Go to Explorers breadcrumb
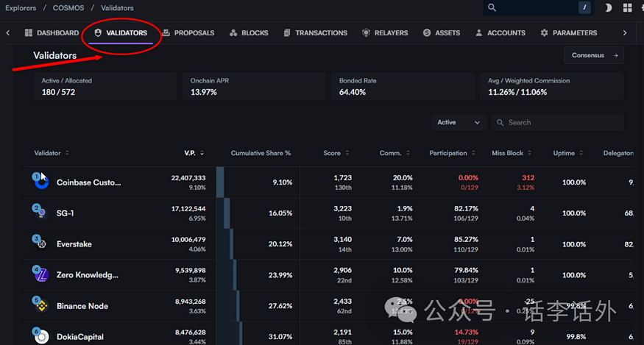The height and width of the screenshot is (345, 644). (x=21, y=8)
